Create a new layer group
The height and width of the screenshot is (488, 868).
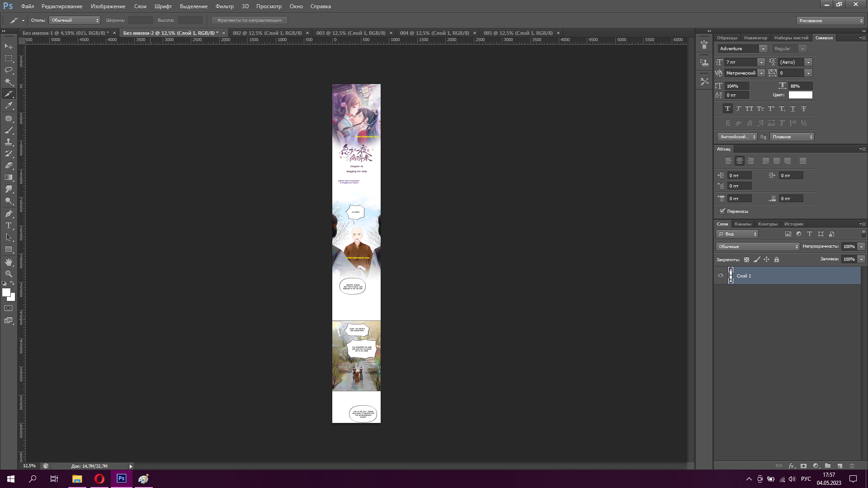(828, 466)
